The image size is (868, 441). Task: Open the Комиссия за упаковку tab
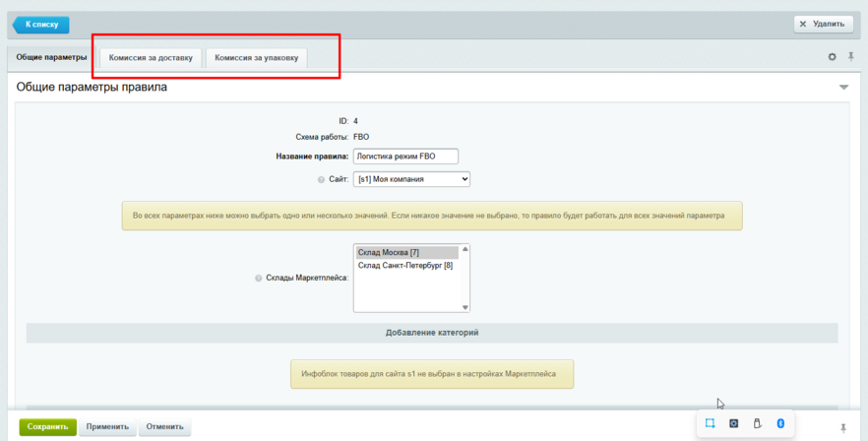(x=256, y=58)
